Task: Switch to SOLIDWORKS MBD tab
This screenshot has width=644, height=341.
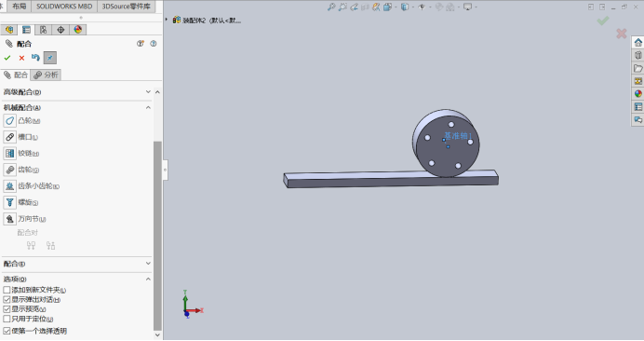Action: (64, 7)
